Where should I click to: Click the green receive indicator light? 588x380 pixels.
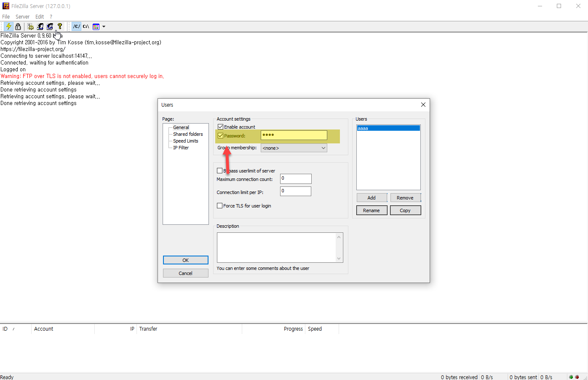click(571, 377)
